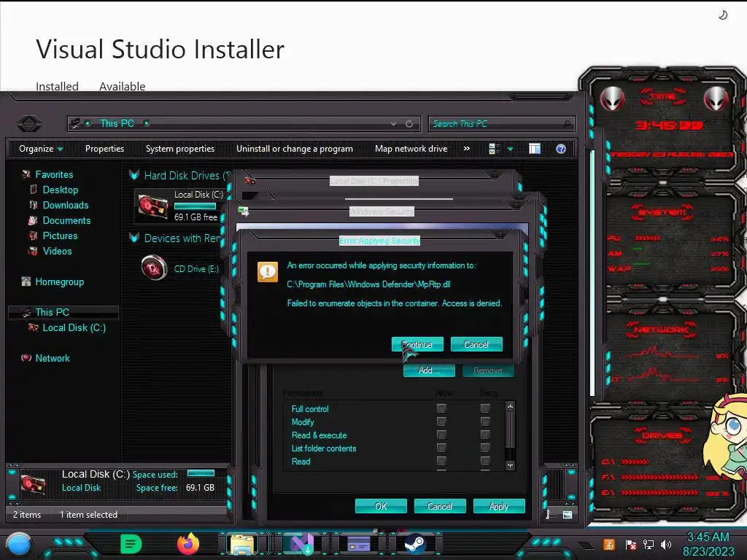747x560 pixels.
Task: Click Continue in the Error Applying Security dialog
Action: [417, 344]
